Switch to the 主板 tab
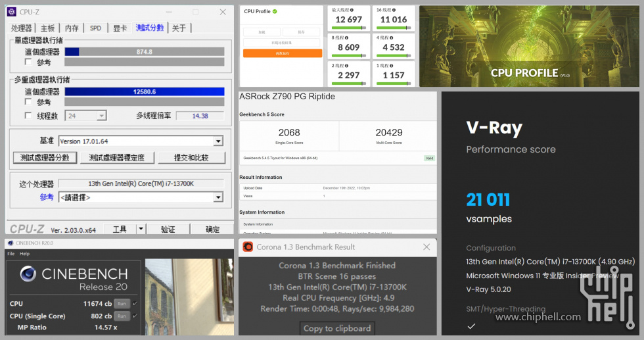Screen dimensions: 644x340 [47, 28]
